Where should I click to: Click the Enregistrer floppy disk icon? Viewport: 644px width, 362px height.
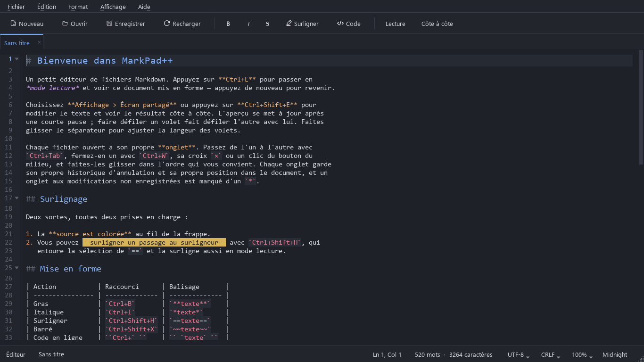pos(109,24)
